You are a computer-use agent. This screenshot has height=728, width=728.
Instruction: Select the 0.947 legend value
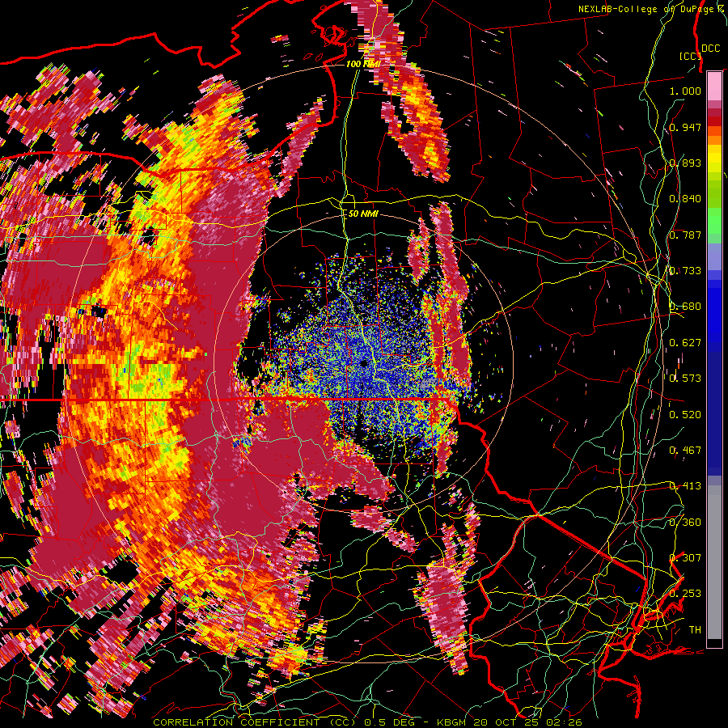pyautogui.click(x=685, y=127)
